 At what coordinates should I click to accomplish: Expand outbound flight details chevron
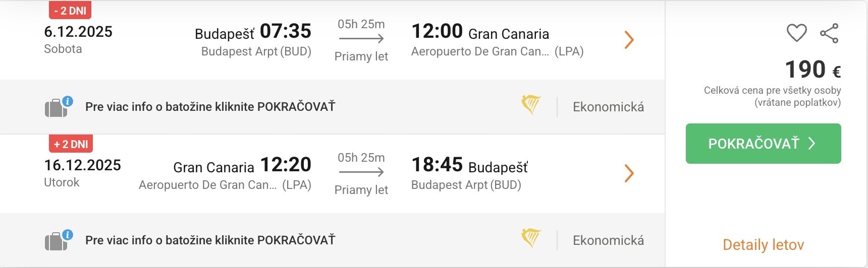coord(629,40)
